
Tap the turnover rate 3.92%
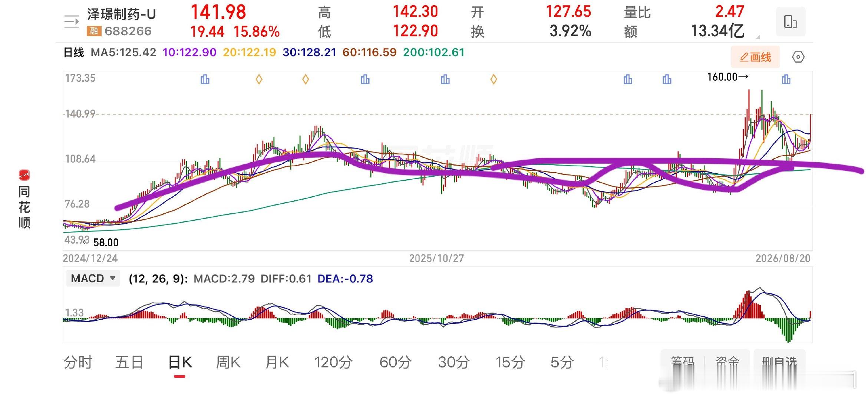click(x=570, y=31)
